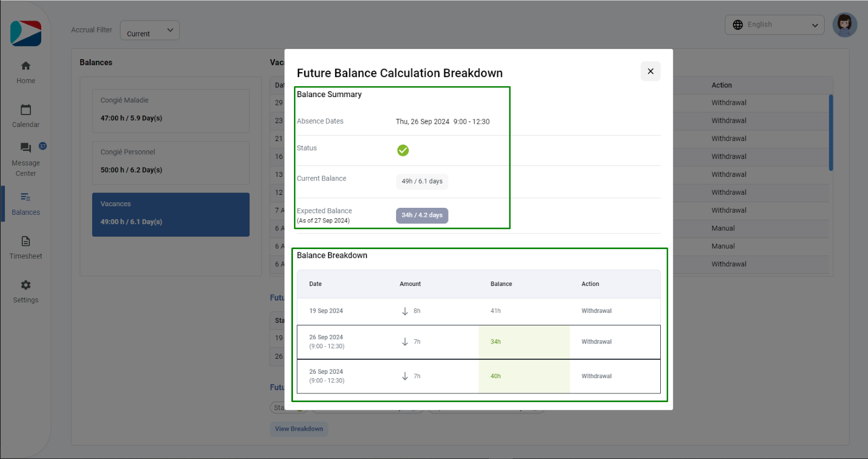868x459 pixels.
Task: Select the Balances icon in sidebar
Action: pyautogui.click(x=25, y=197)
